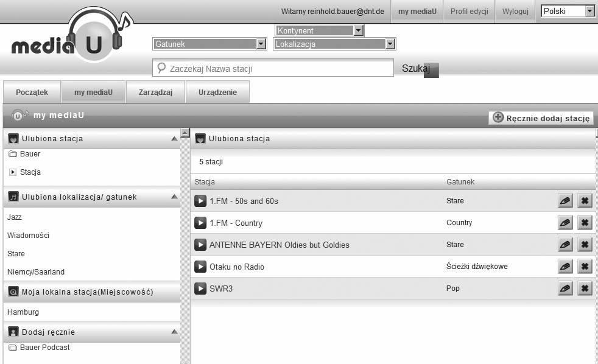This screenshot has width=598, height=364.
Task: Sort by the Stacja column header
Action: [x=205, y=182]
